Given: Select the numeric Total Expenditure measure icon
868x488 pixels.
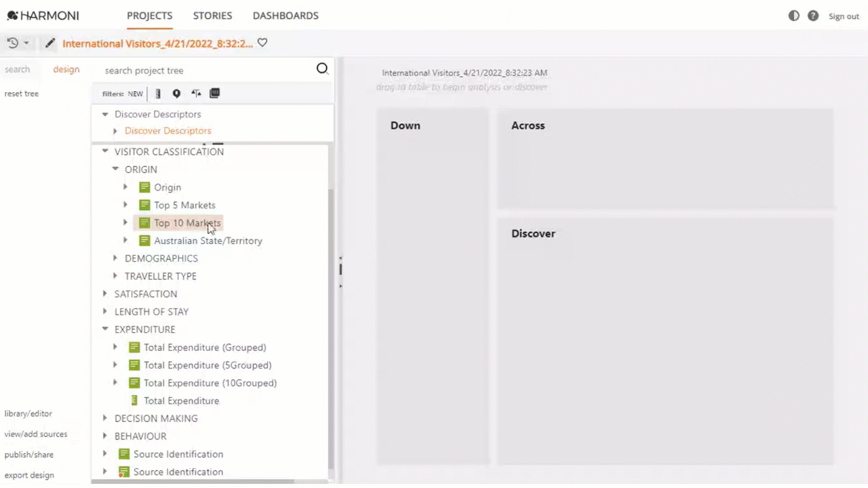Looking at the screenshot, I should (134, 401).
